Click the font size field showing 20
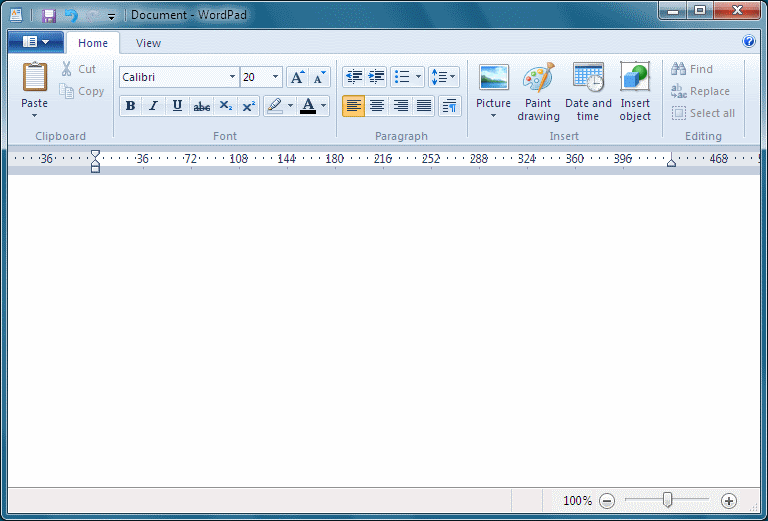Screen dimensions: 768x521 255,77
